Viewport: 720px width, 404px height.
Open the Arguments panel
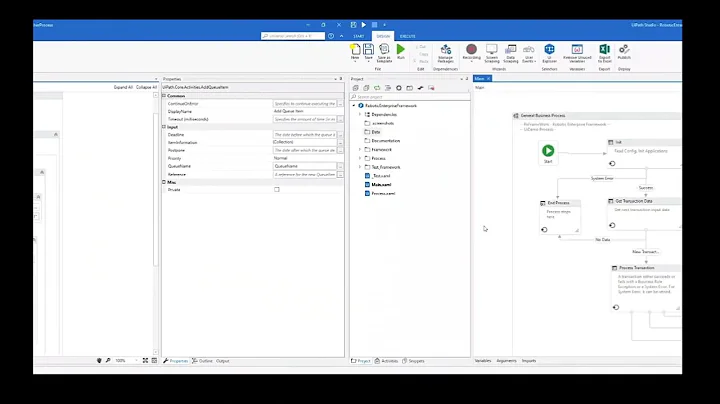click(x=506, y=361)
